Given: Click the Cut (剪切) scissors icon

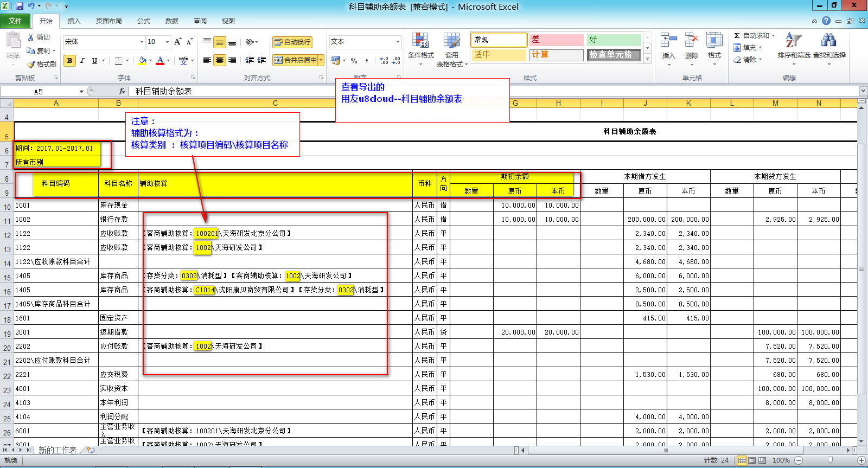Looking at the screenshot, I should pyautogui.click(x=31, y=37).
